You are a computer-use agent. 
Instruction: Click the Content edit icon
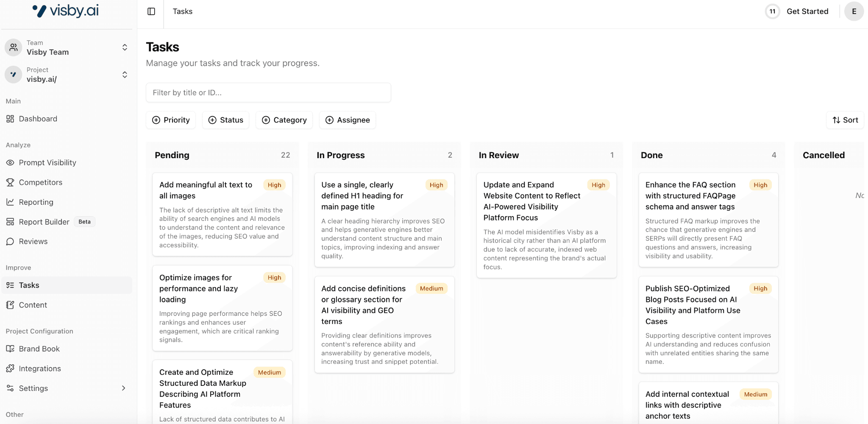(x=10, y=305)
